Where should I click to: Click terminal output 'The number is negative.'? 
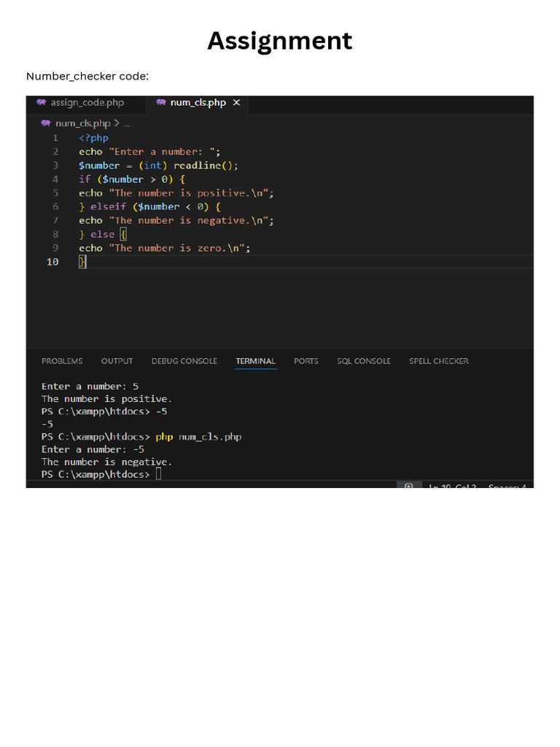[106, 462]
